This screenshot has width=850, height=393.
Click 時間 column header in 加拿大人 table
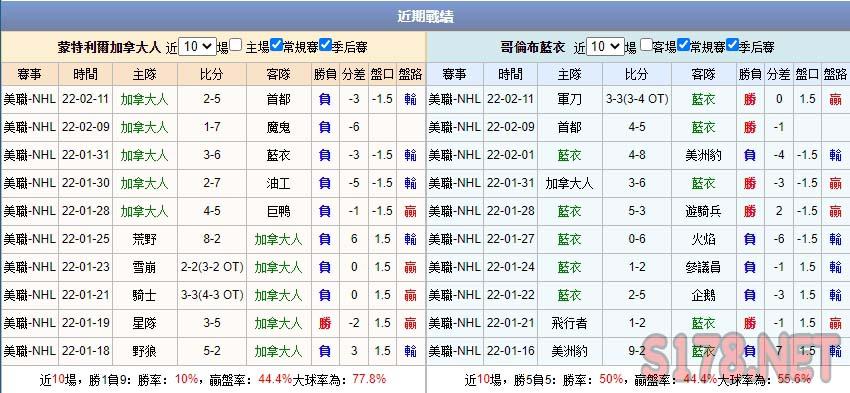point(86,74)
